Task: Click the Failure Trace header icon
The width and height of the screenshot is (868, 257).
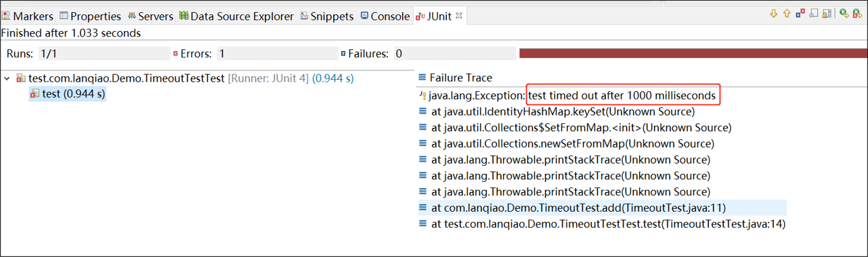Action: (422, 78)
